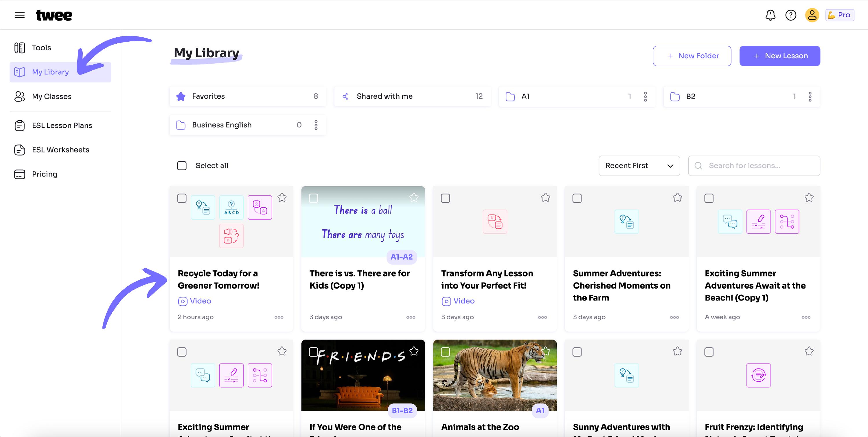Screen dimensions: 868x437
Task: Create a New Folder
Action: [692, 56]
